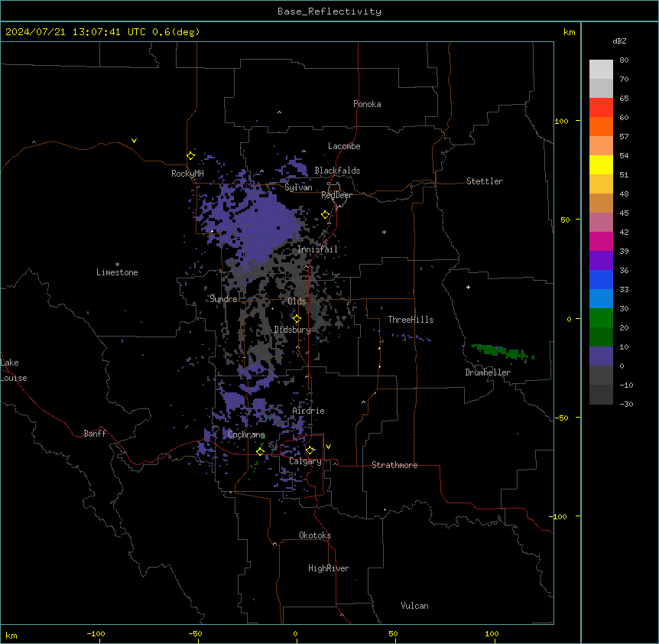This screenshot has width=659, height=644.
Task: Click the Blackfalds city label
Action: click(337, 171)
